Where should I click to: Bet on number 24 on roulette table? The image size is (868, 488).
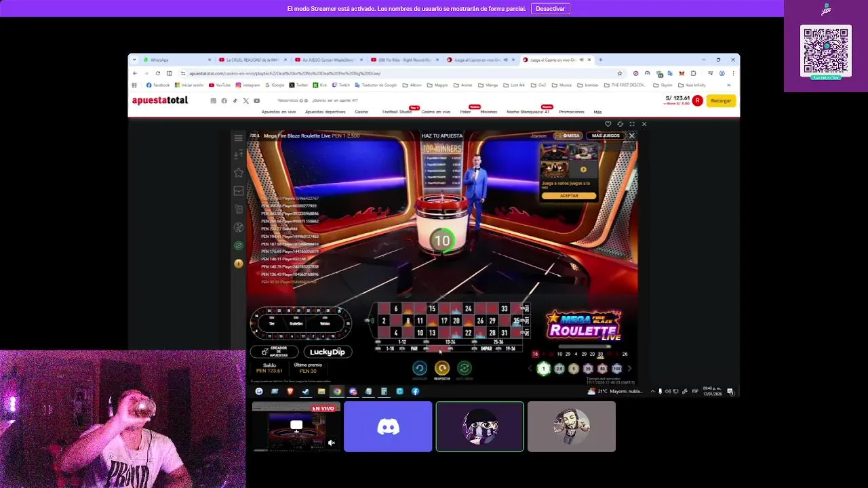pos(468,309)
